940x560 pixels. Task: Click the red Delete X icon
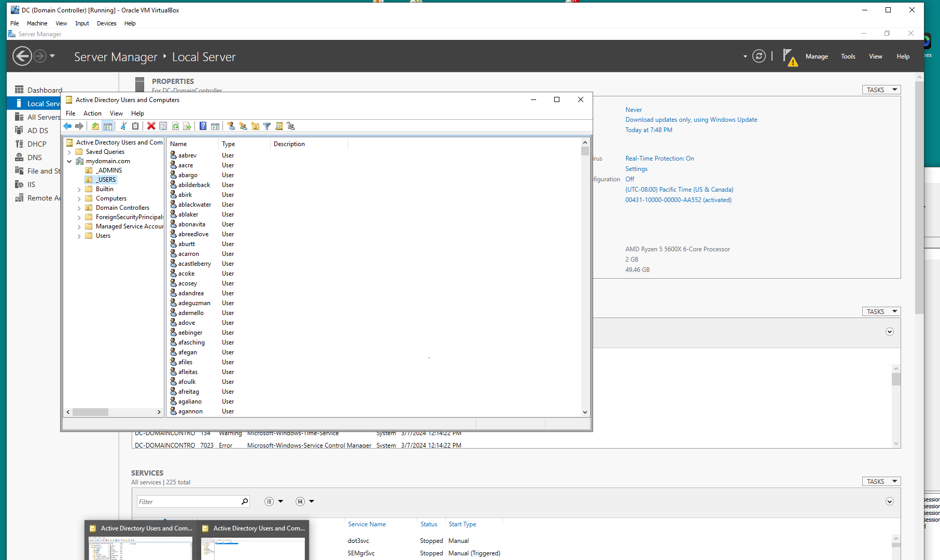(x=151, y=126)
